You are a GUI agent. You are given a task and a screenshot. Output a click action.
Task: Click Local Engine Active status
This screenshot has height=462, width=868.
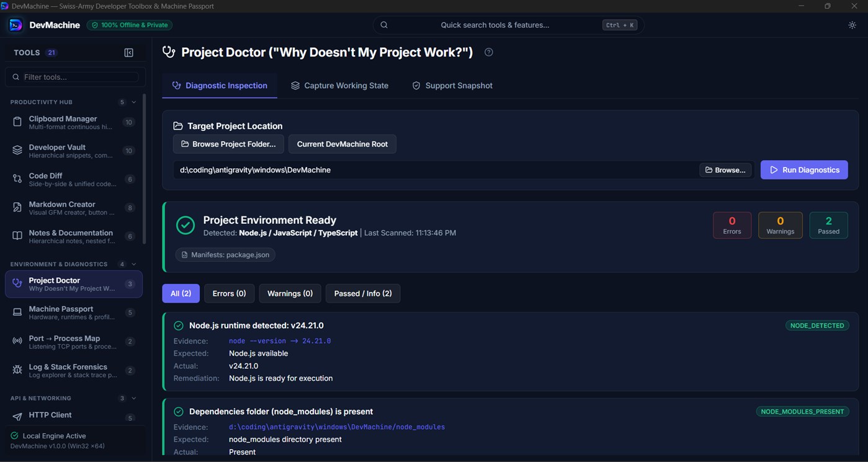tap(48, 436)
